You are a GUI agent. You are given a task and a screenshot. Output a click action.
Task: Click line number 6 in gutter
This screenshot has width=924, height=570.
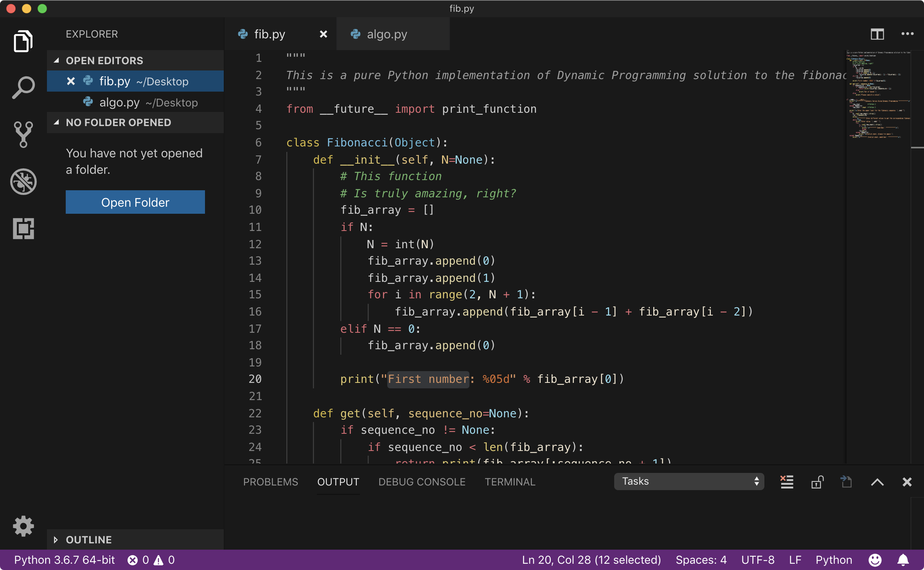pyautogui.click(x=259, y=142)
